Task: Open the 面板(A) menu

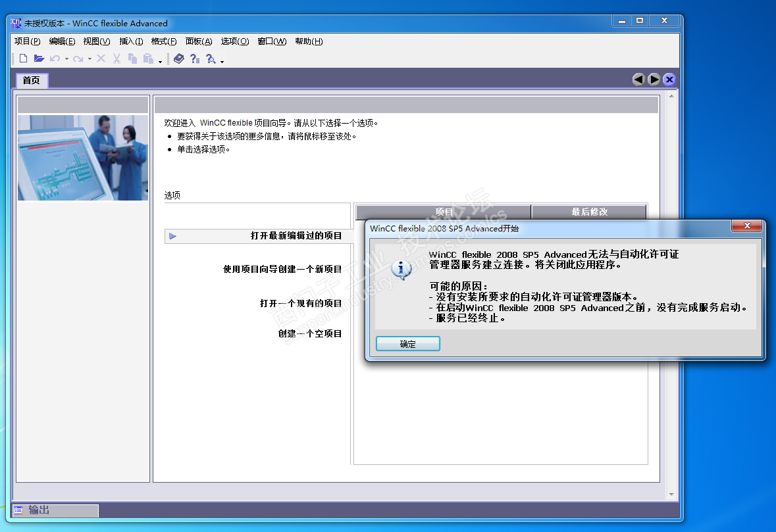Action: pos(199,41)
